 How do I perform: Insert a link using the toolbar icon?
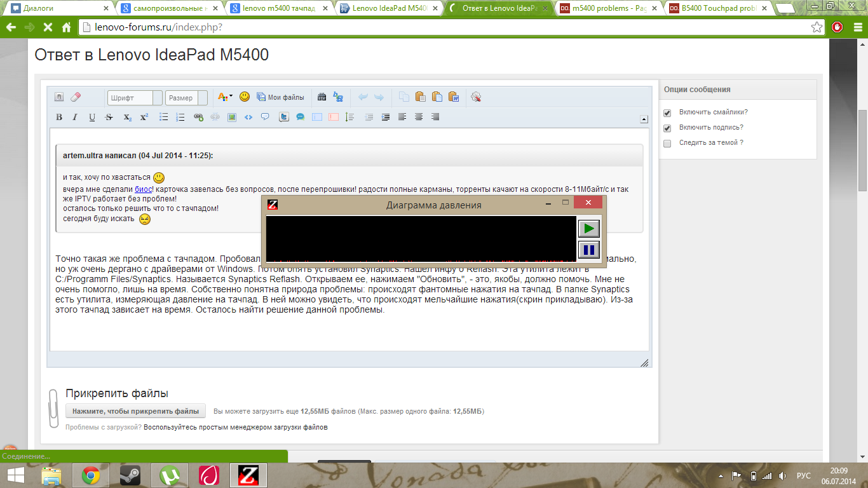pyautogui.click(x=198, y=118)
